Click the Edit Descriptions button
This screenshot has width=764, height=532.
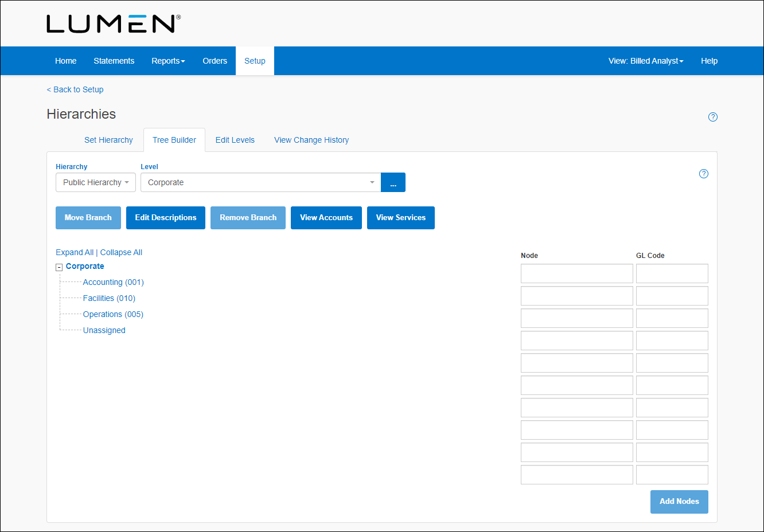(165, 218)
